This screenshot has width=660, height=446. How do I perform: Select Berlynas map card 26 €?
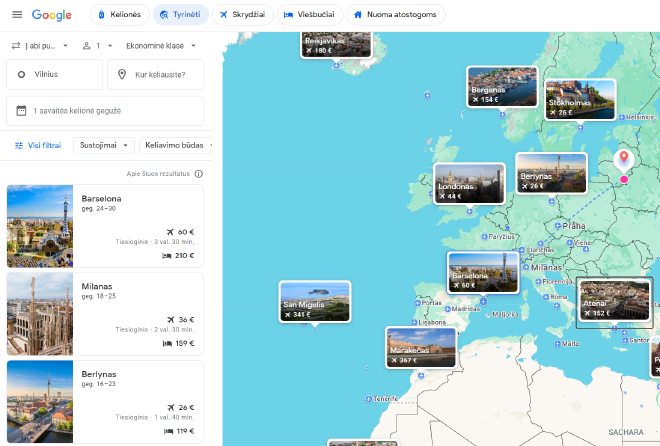coord(551,173)
